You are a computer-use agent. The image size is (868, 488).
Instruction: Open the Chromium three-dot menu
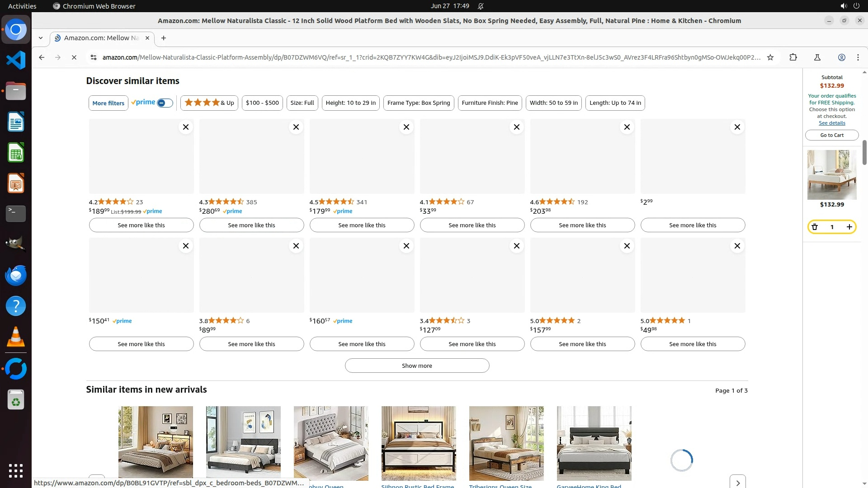pyautogui.click(x=858, y=57)
